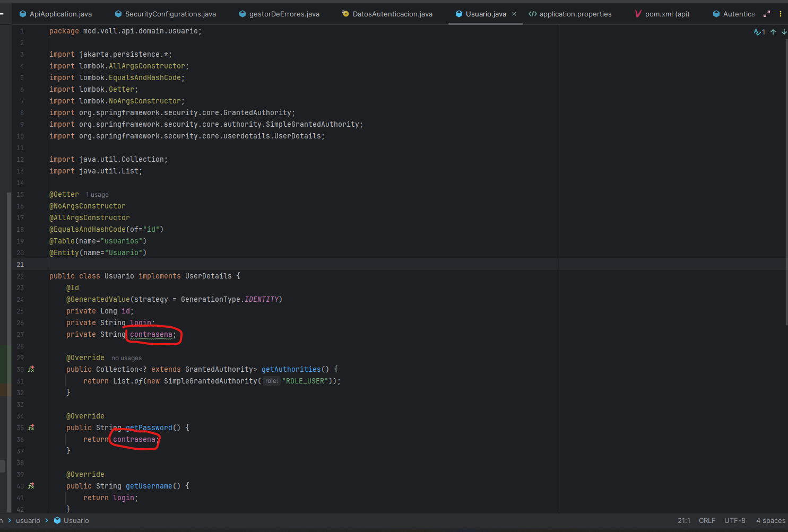The height and width of the screenshot is (532, 788).
Task: Click the getPassword method name
Action: [x=149, y=428]
